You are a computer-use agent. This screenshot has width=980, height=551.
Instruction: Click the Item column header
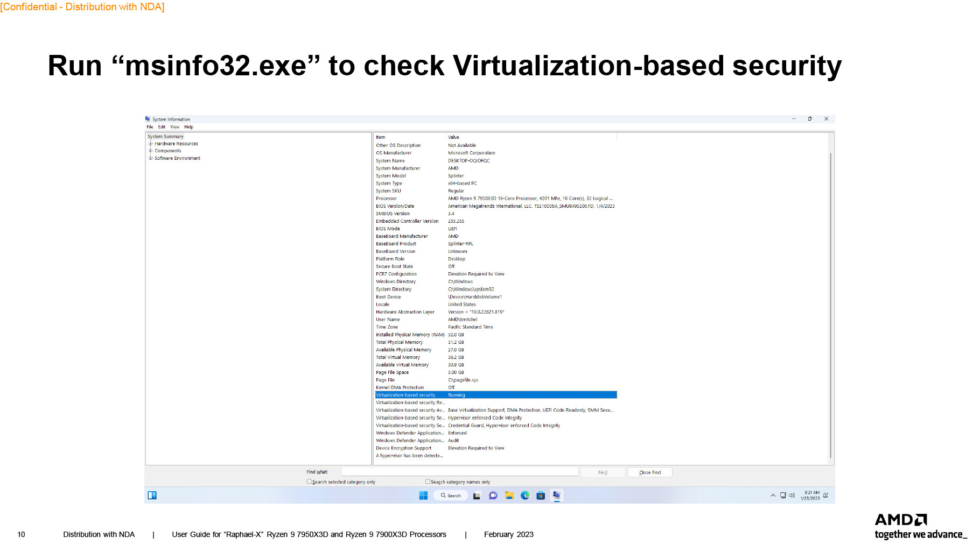[x=410, y=137]
